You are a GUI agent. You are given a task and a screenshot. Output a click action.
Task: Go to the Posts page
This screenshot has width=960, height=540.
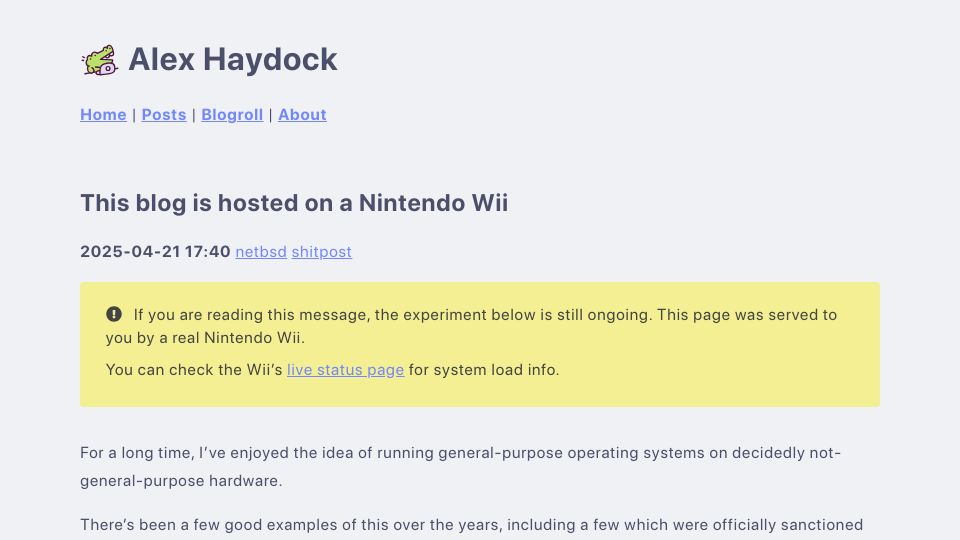163,114
